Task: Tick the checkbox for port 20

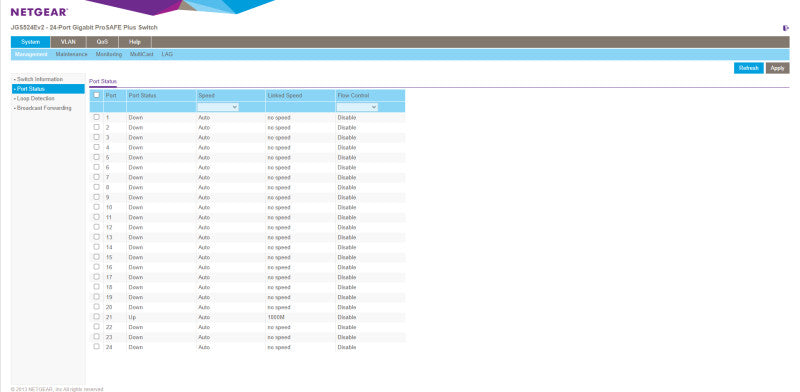Action: [96, 306]
